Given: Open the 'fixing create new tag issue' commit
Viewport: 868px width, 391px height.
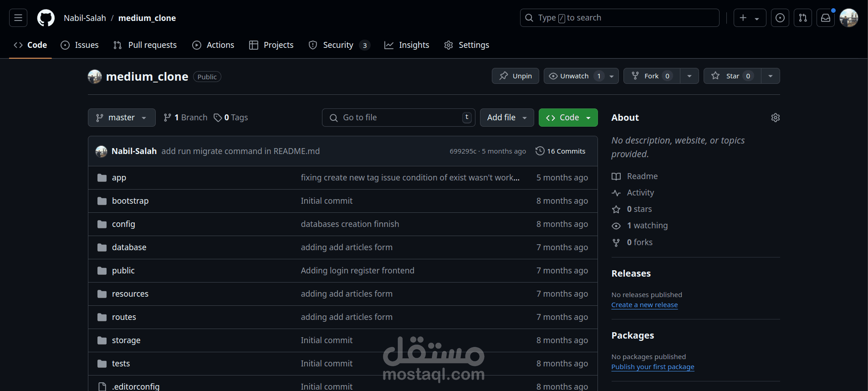Looking at the screenshot, I should click(410, 178).
